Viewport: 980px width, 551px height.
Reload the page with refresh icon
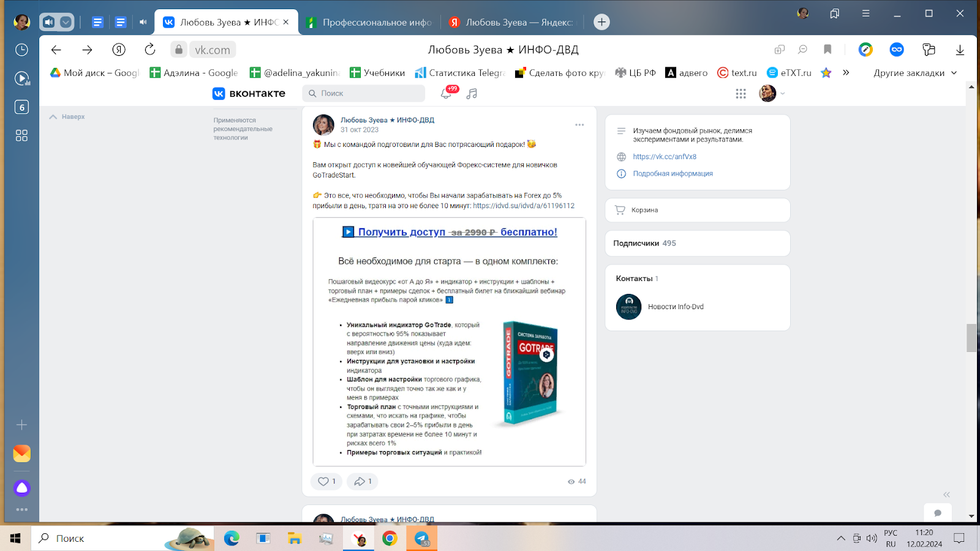pyautogui.click(x=150, y=50)
